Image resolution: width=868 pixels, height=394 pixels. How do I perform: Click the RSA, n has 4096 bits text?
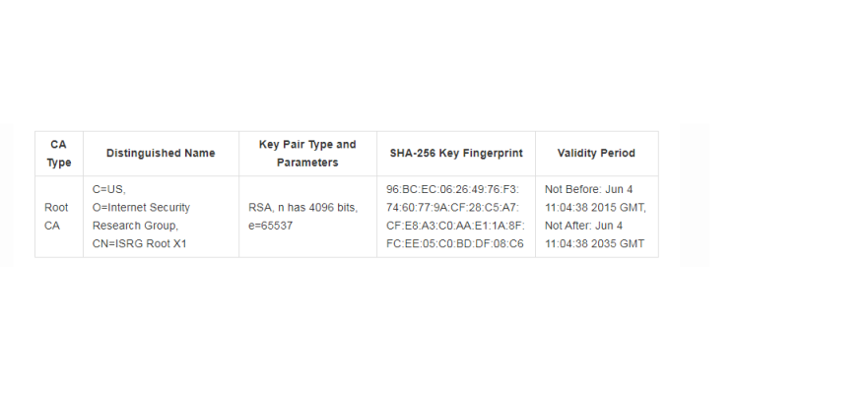pyautogui.click(x=302, y=208)
